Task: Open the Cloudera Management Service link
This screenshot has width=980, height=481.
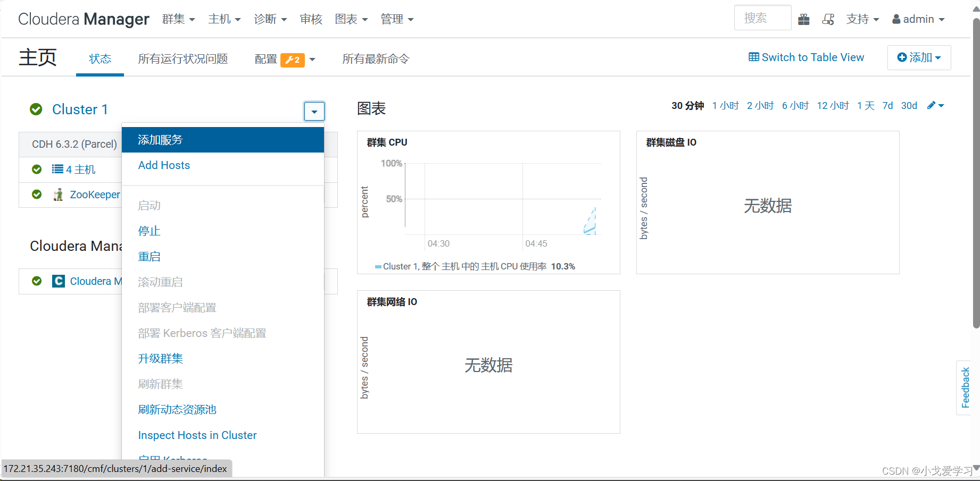Action: pos(96,281)
